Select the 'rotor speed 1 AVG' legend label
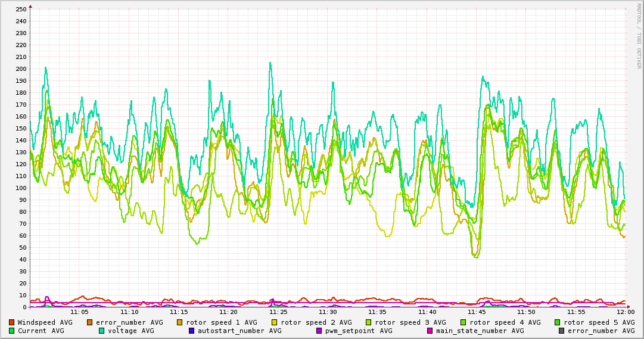This screenshot has width=644, height=339. coord(222,322)
